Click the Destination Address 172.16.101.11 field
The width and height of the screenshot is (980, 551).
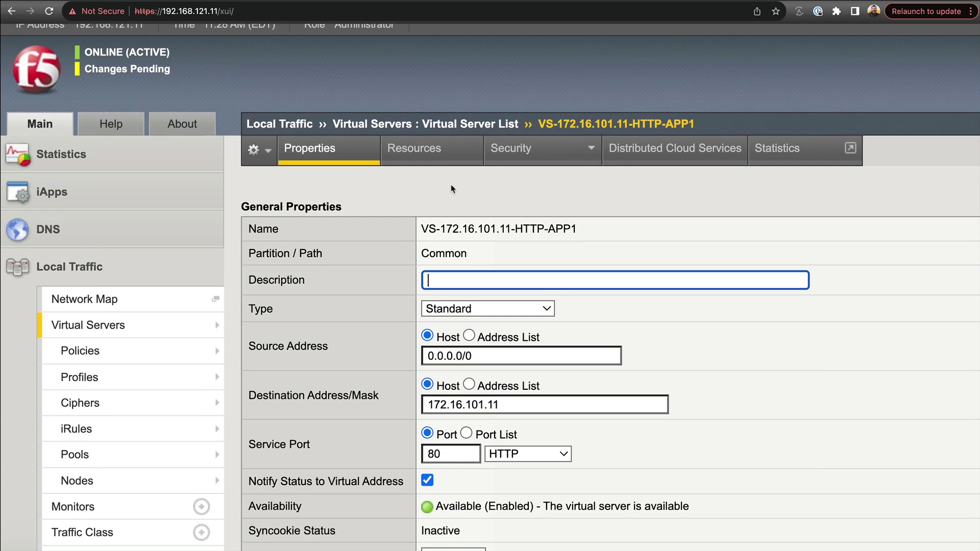coord(545,405)
